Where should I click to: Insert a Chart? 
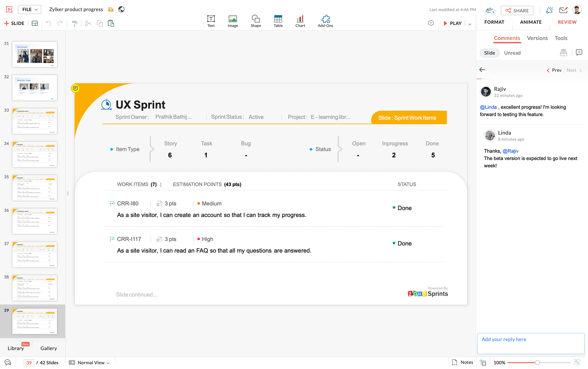pyautogui.click(x=300, y=21)
